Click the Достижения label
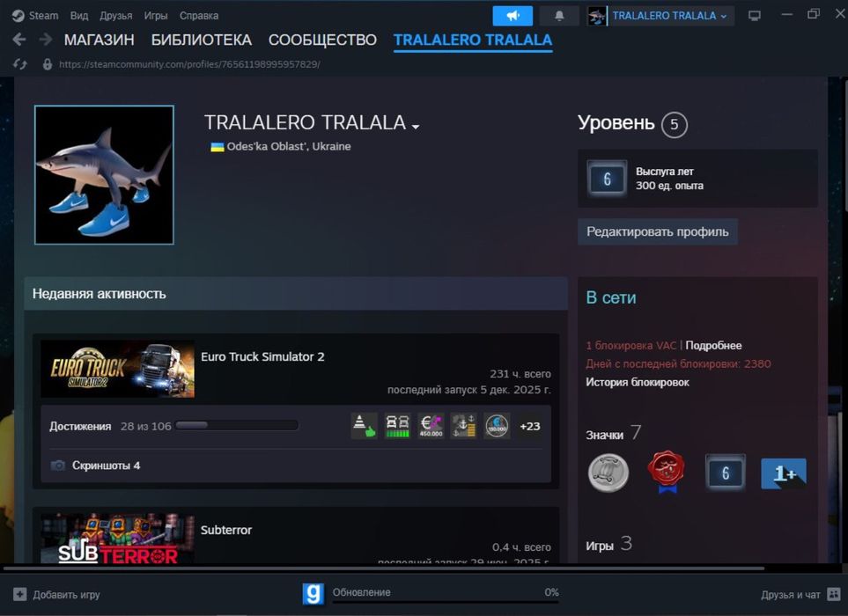The height and width of the screenshot is (616, 848). click(x=80, y=426)
